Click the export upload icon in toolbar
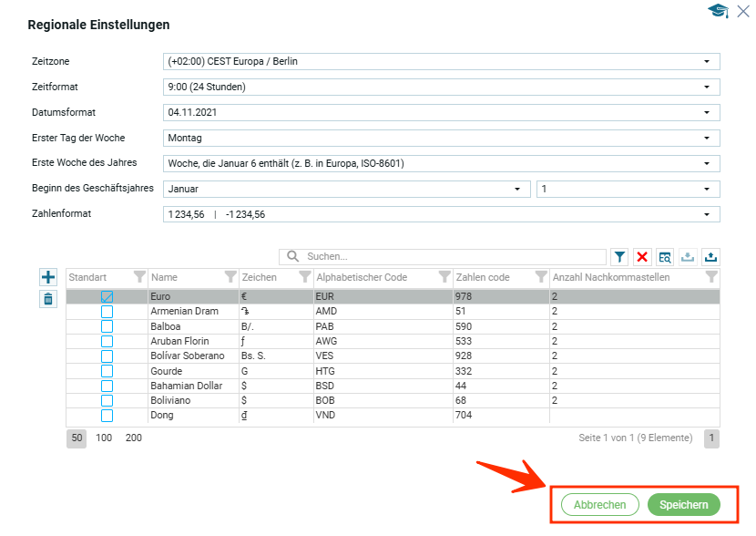The image size is (756, 536). pos(711,257)
